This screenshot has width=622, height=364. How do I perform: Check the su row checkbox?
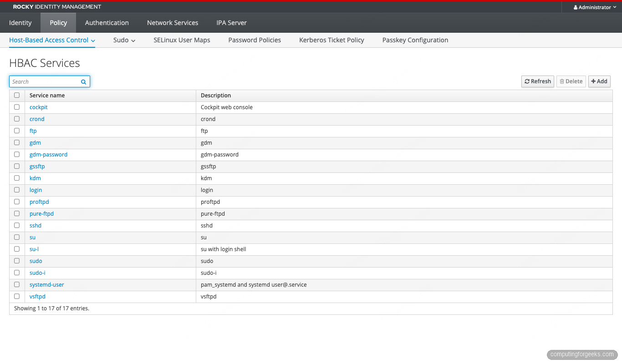[17, 237]
